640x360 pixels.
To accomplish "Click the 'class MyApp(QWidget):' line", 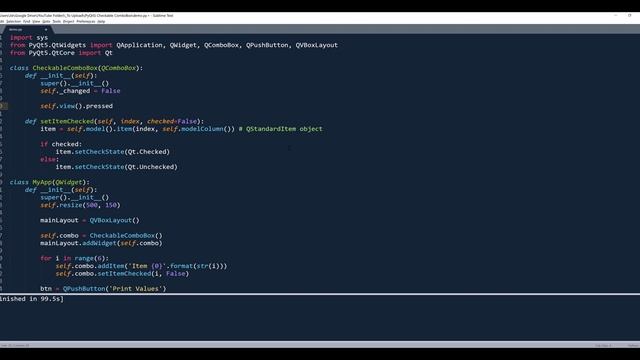I will (x=49, y=182).
